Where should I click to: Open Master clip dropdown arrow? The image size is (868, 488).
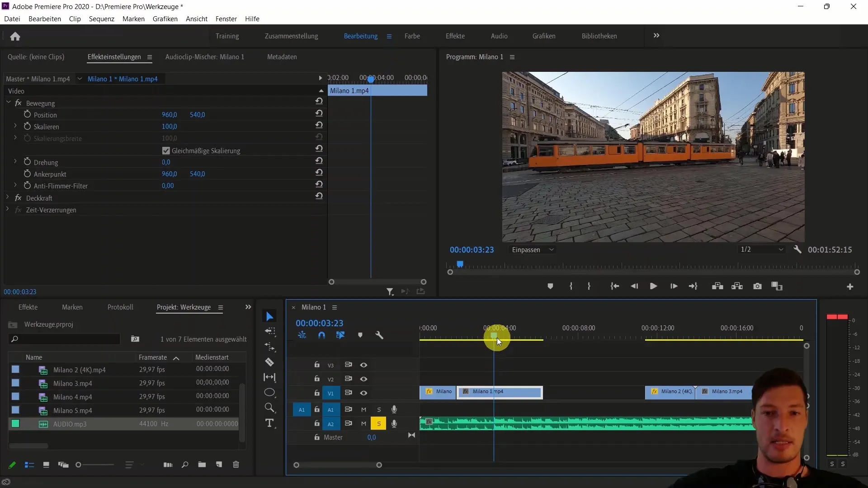[80, 79]
